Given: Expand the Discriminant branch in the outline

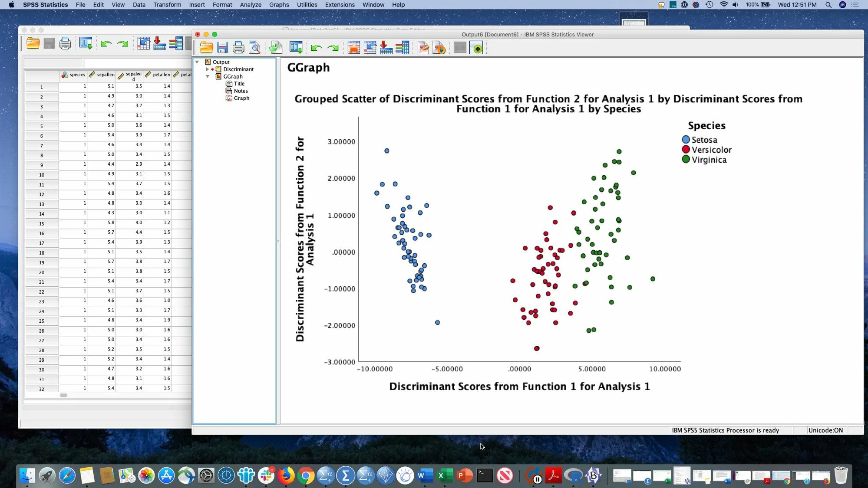Looking at the screenshot, I should coord(208,69).
